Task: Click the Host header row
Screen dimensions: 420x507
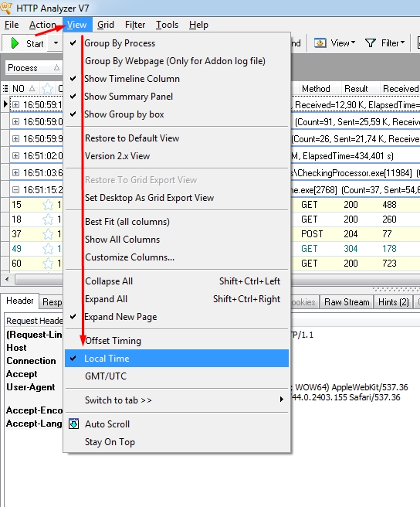Action: (x=16, y=348)
